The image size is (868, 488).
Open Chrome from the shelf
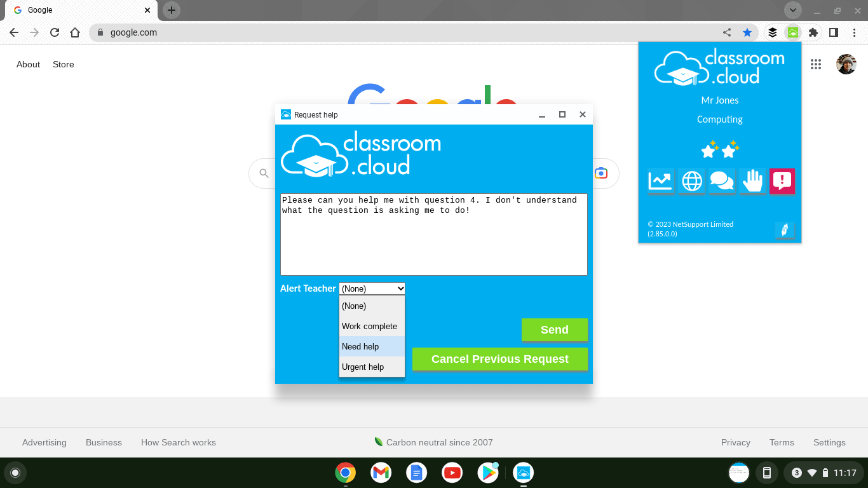346,473
